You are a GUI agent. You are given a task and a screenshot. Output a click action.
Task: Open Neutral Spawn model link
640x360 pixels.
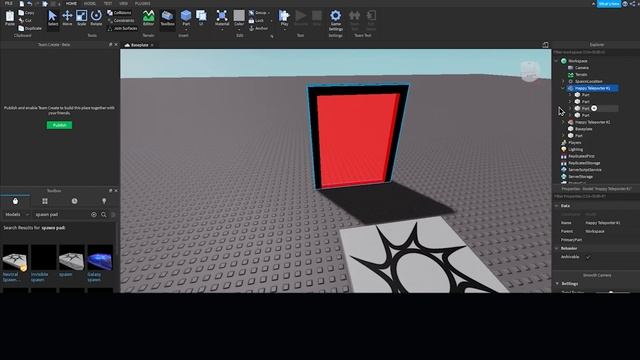[11, 277]
